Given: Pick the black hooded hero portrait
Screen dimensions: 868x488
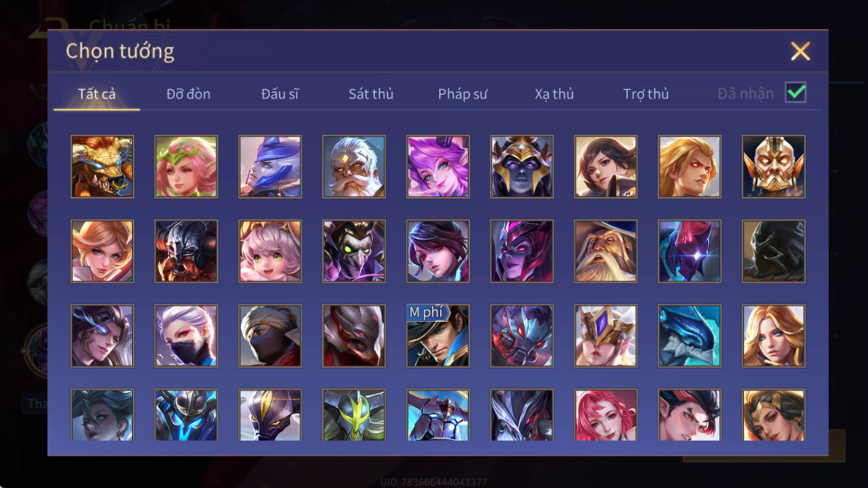Looking at the screenshot, I should pos(774,251).
